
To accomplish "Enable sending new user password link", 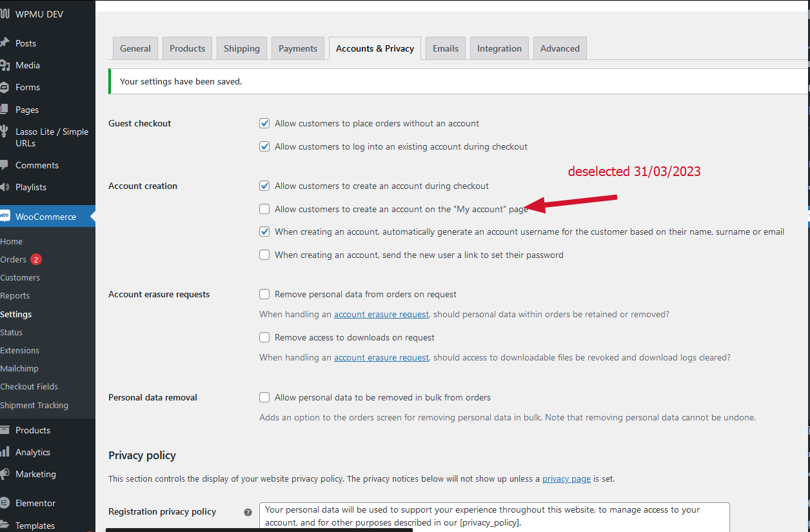I will pos(264,255).
